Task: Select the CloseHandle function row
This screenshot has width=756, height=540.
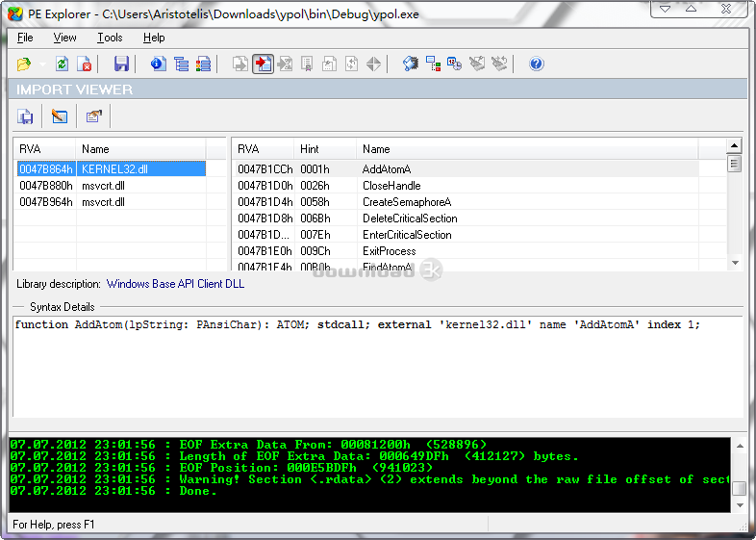Action: (466, 186)
